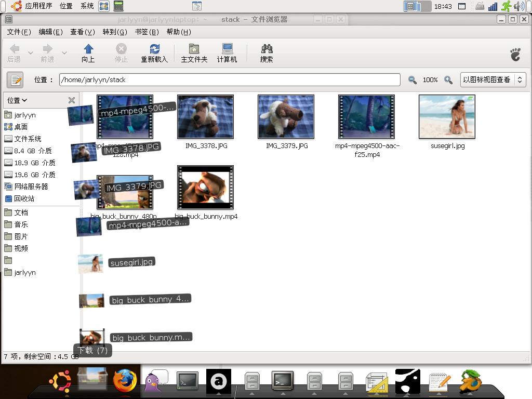Click the grayed Stop icon
The image size is (532, 399).
coord(121,54)
